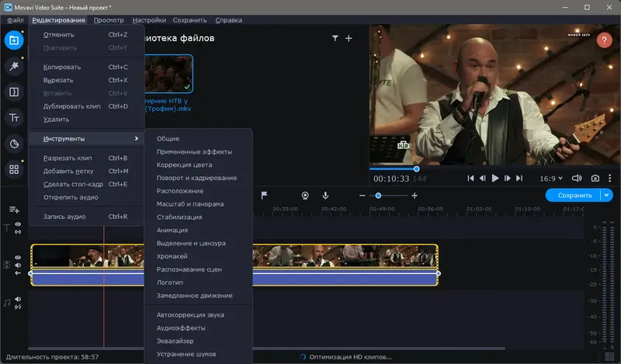Viewport: 621px width, 364px height.
Task: Click the add track icon
Action: (x=14, y=210)
